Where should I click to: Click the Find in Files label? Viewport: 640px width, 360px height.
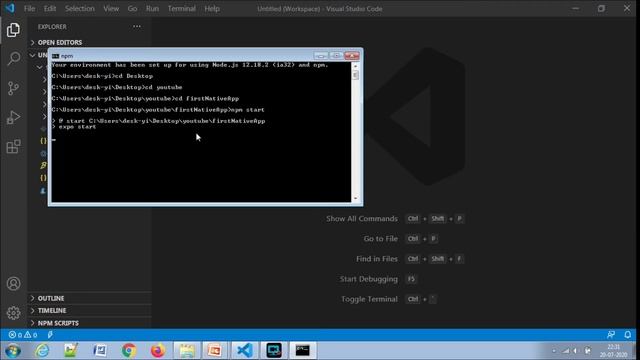(377, 259)
